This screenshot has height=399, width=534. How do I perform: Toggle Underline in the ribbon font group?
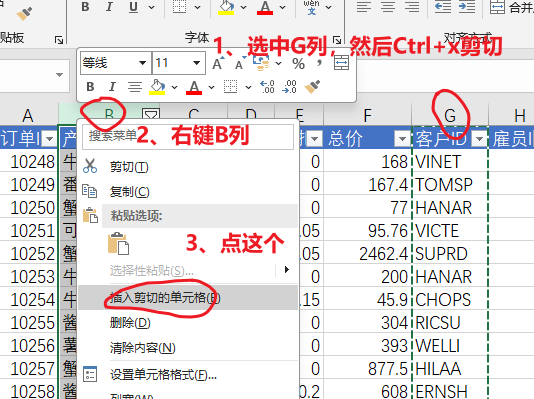click(134, 7)
